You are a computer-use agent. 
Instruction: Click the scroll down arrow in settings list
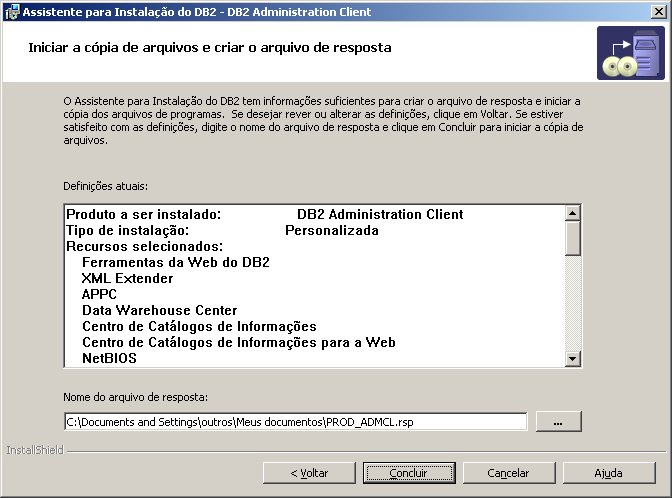click(x=573, y=358)
